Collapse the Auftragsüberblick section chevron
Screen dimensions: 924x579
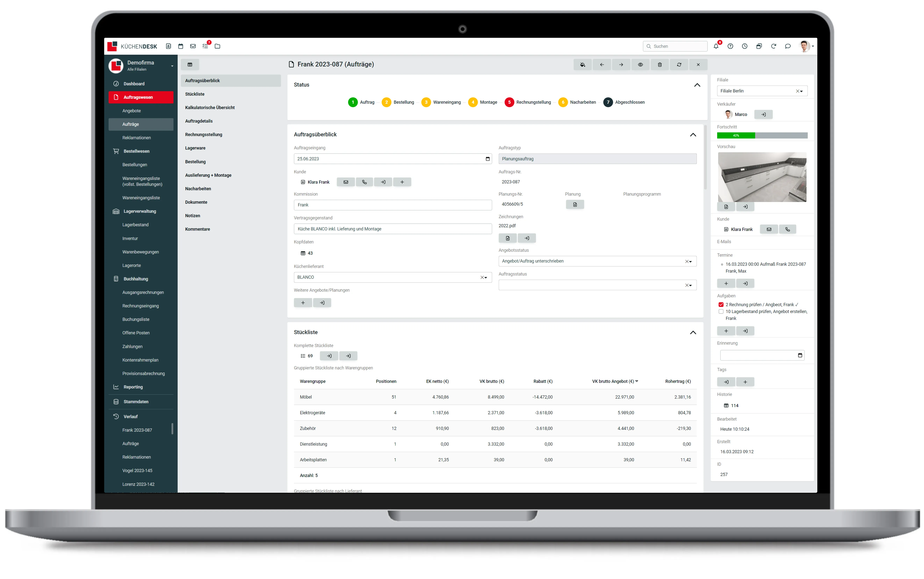tap(693, 135)
